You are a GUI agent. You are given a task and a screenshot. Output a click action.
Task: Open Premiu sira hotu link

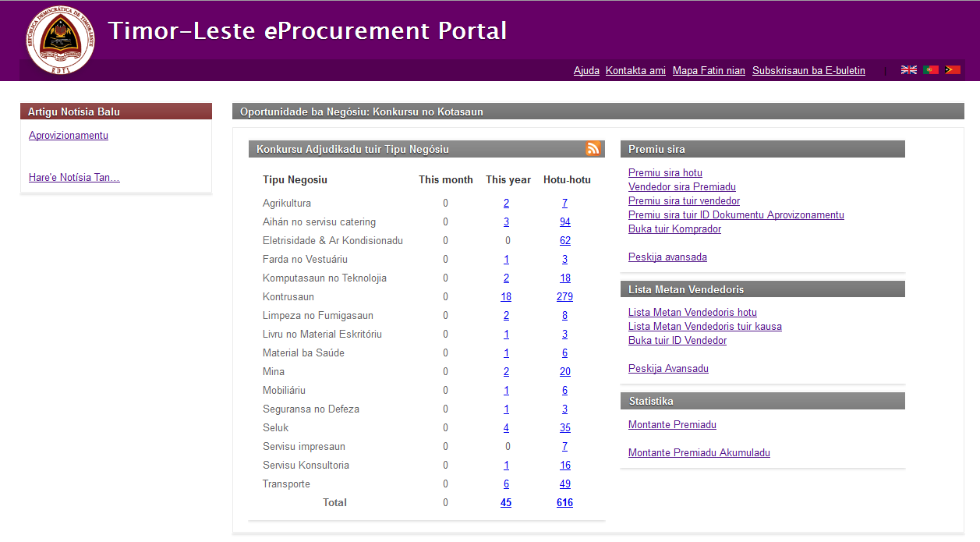tap(665, 172)
